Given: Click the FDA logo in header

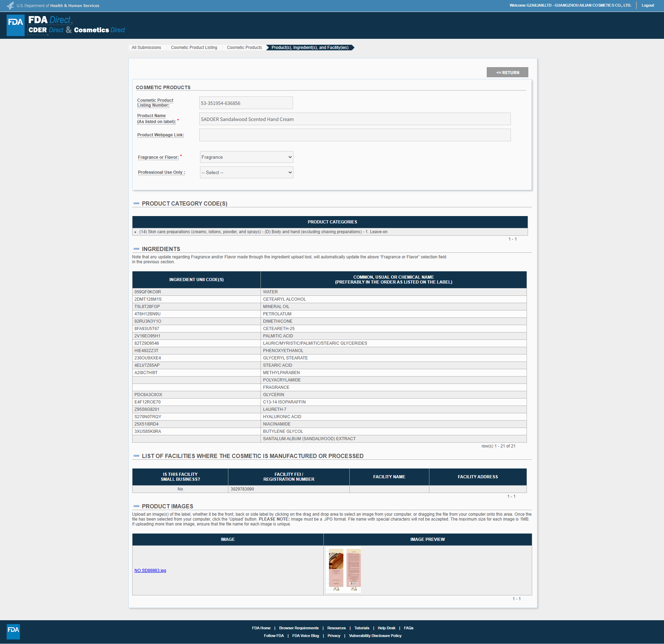Looking at the screenshot, I should (x=16, y=25).
